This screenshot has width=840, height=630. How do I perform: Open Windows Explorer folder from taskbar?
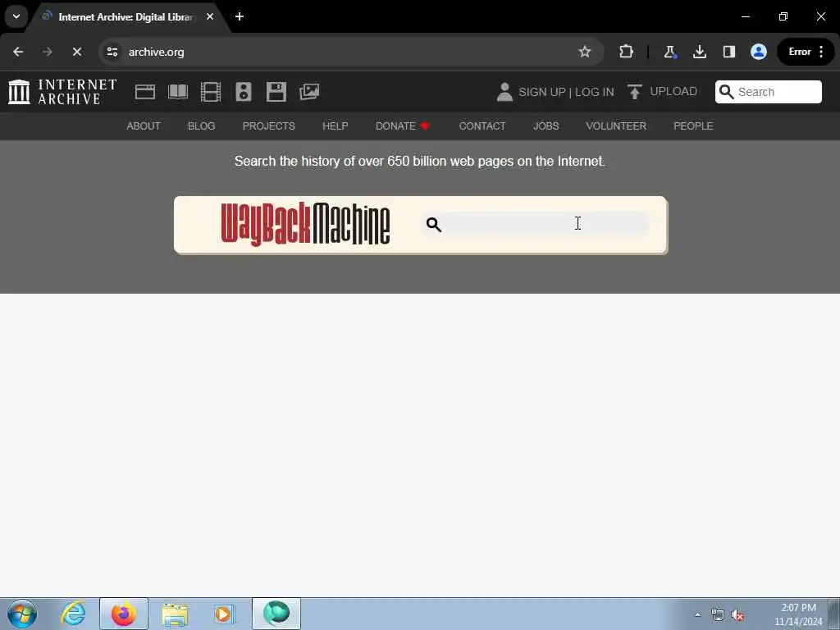[x=175, y=614]
